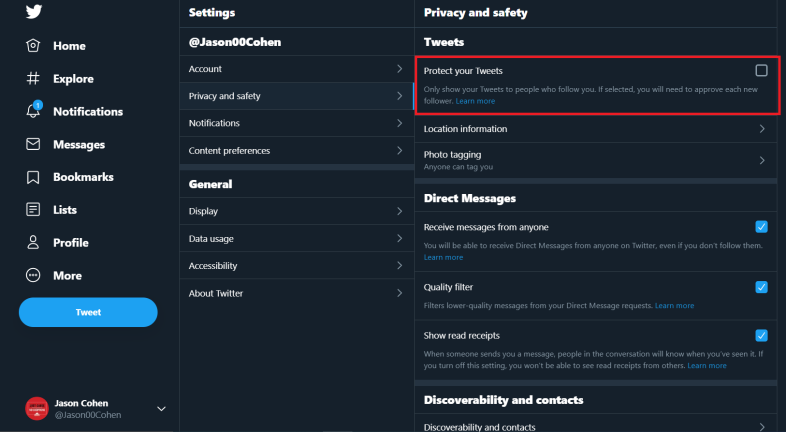Click the More label in sidebar
Screen dimensions: 786x432
click(x=67, y=276)
